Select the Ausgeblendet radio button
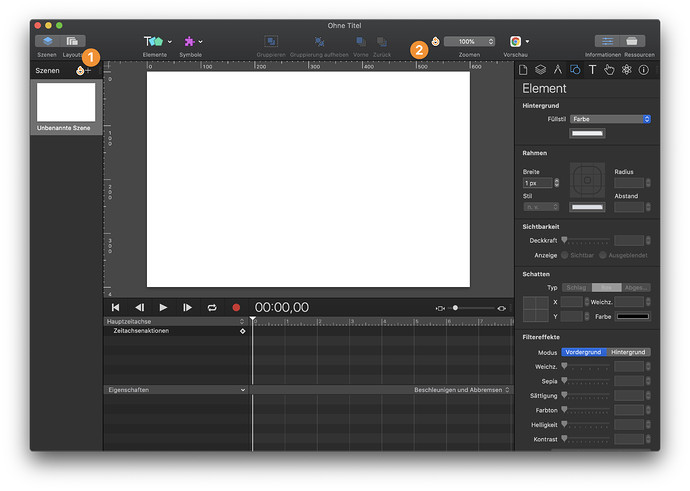This screenshot has width=690, height=491. point(602,255)
